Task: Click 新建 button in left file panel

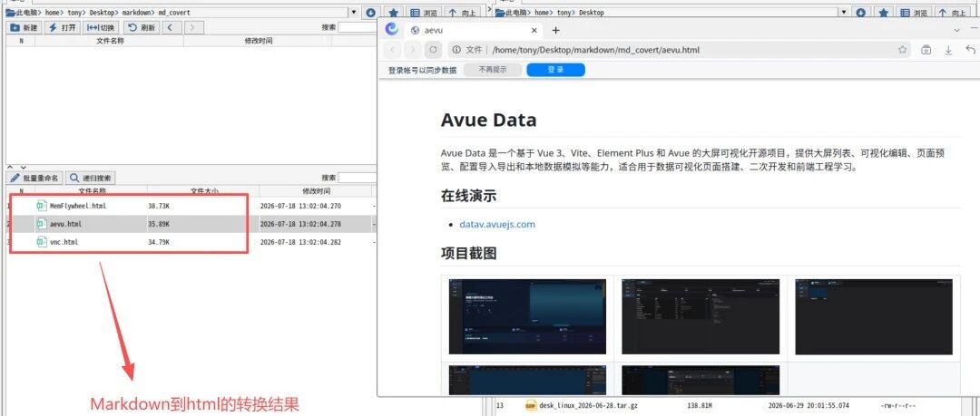Action: [24, 27]
